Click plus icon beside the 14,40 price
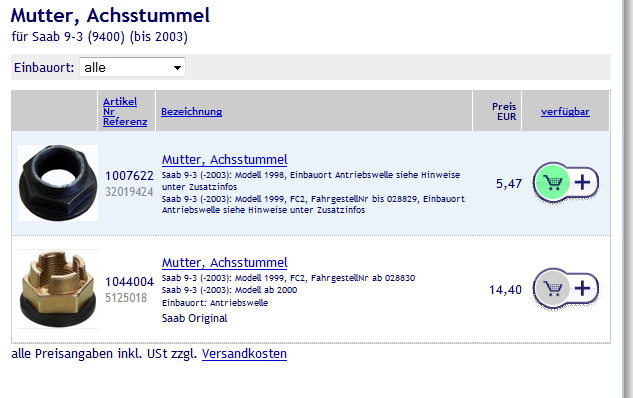This screenshot has width=633, height=398. (583, 288)
